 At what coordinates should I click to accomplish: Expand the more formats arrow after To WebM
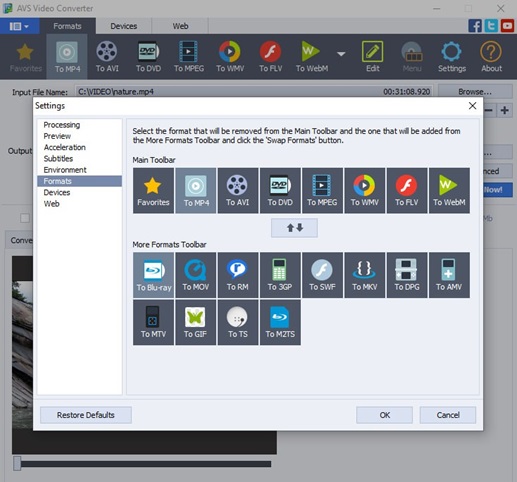341,54
